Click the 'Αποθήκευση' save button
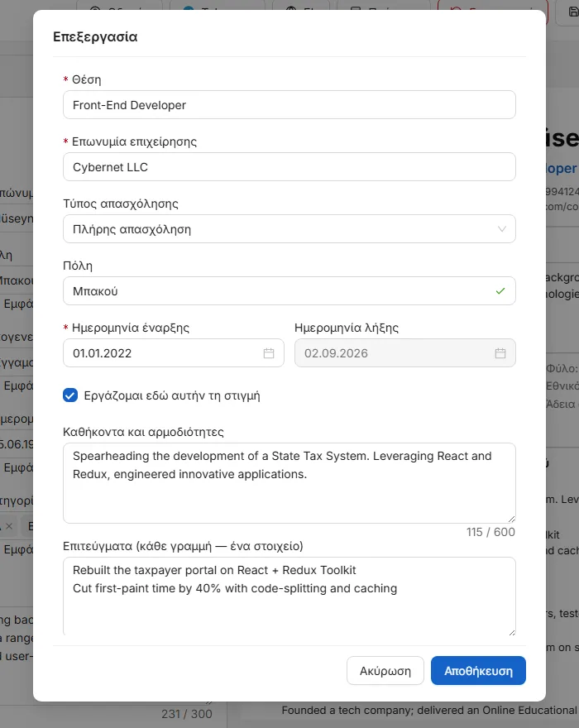The height and width of the screenshot is (728, 579). point(478,670)
